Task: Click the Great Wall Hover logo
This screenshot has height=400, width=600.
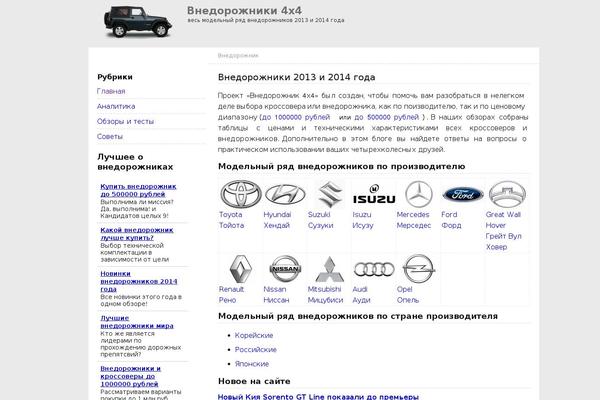Action: click(x=507, y=194)
